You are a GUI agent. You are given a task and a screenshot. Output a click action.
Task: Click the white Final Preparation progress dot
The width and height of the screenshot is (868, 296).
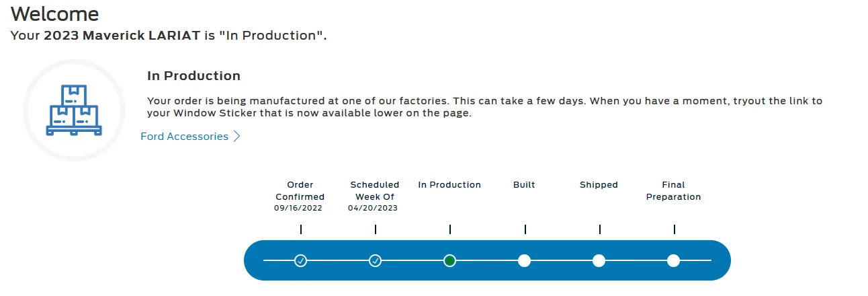click(674, 260)
